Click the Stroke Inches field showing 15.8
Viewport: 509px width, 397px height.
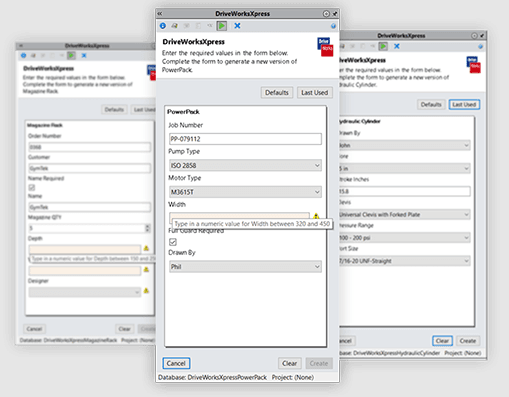pos(405,191)
